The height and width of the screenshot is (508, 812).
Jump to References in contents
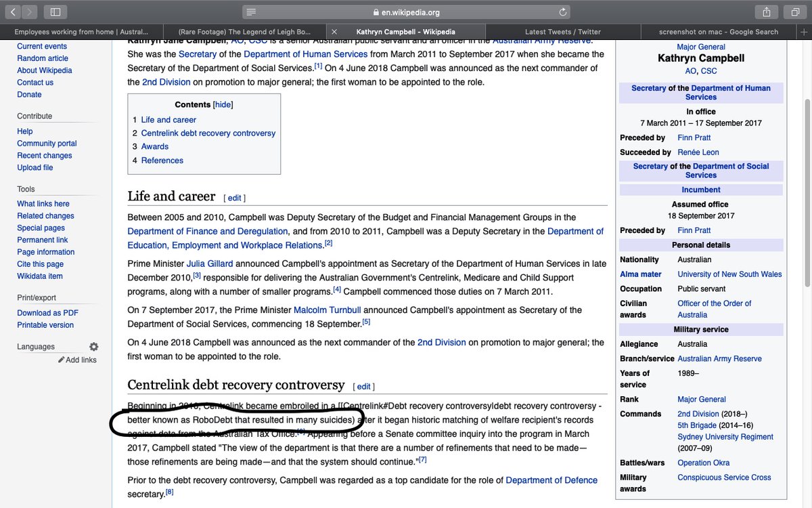[x=162, y=161]
